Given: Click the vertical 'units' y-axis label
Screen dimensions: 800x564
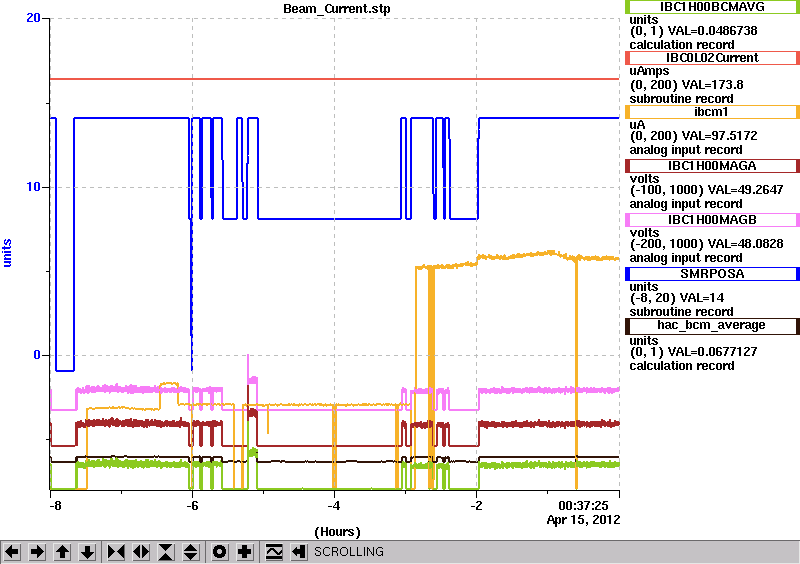Looking at the screenshot, I should (x=7, y=253).
